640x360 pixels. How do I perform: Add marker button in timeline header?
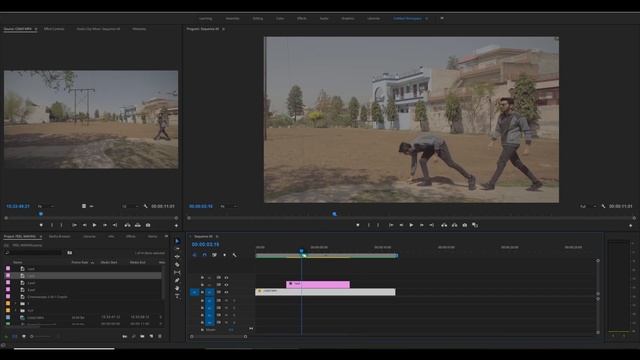(224, 255)
